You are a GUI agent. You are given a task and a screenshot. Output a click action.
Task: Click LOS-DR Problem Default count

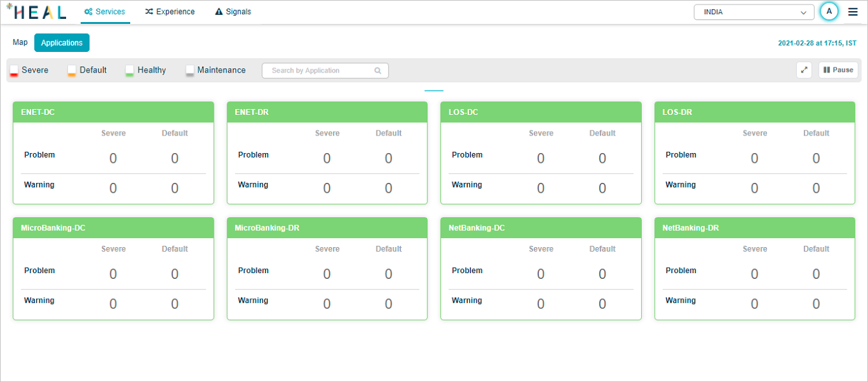(816, 158)
